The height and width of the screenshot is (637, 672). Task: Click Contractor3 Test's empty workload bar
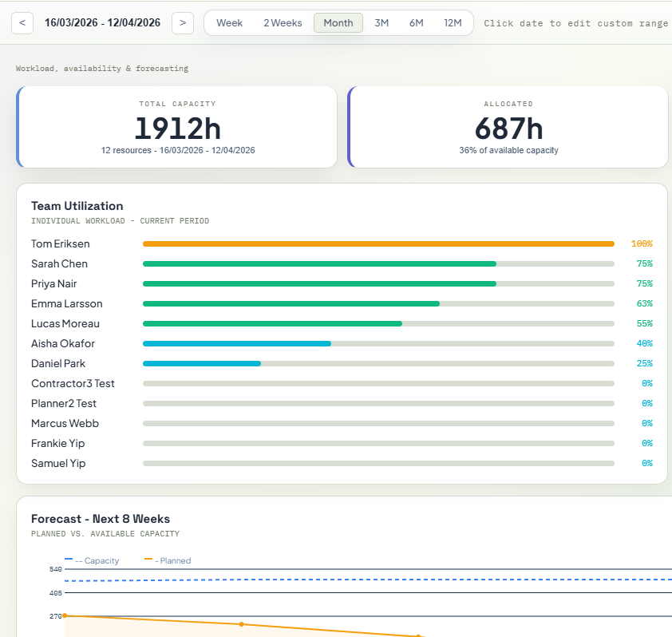pyautogui.click(x=377, y=383)
